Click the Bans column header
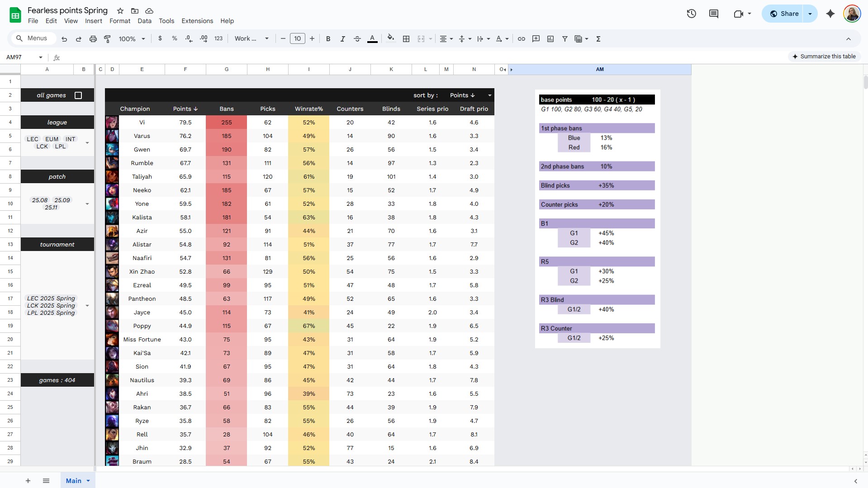The image size is (868, 488). 227,109
